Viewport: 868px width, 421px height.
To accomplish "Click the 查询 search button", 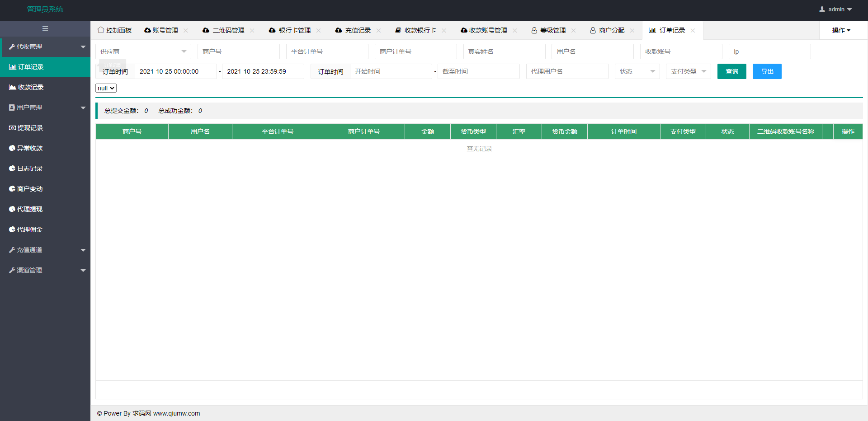I will click(x=732, y=71).
